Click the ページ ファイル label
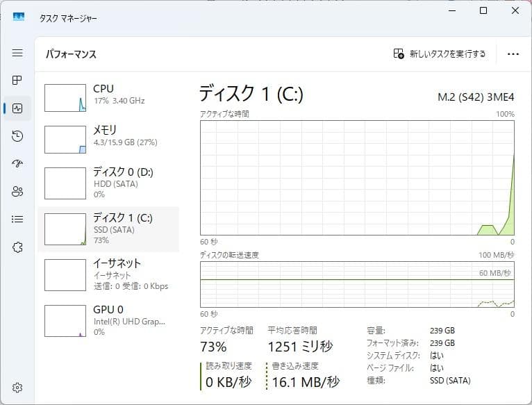532x405 pixels. click(390, 368)
